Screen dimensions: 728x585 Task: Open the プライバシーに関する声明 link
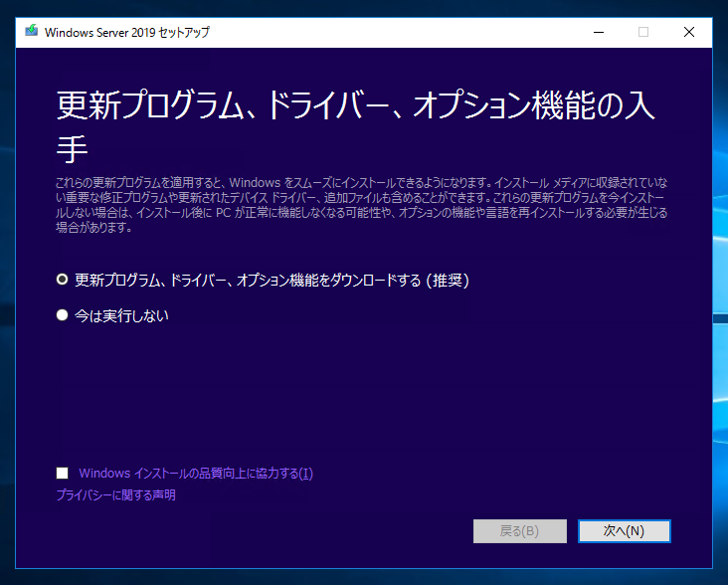115,494
